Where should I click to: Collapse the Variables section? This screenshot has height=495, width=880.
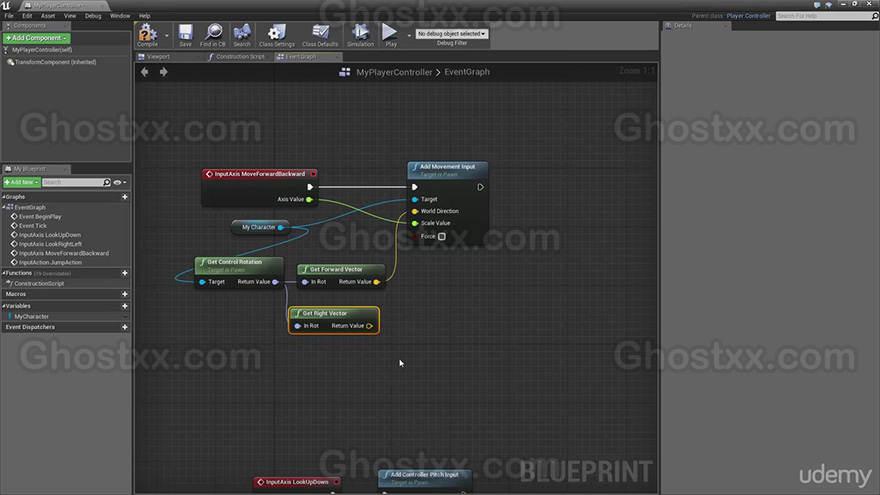click(x=4, y=306)
